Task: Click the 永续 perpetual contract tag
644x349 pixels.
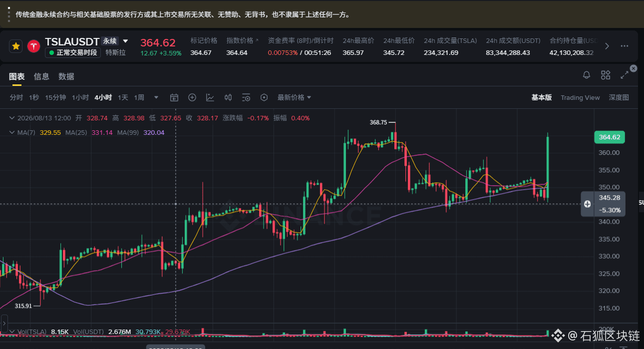Action: pyautogui.click(x=109, y=41)
